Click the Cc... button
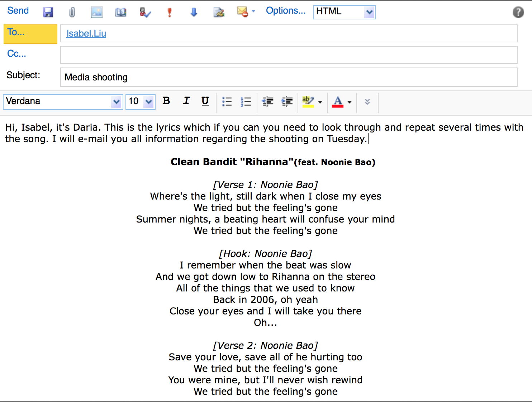532x402 pixels. 16,54
